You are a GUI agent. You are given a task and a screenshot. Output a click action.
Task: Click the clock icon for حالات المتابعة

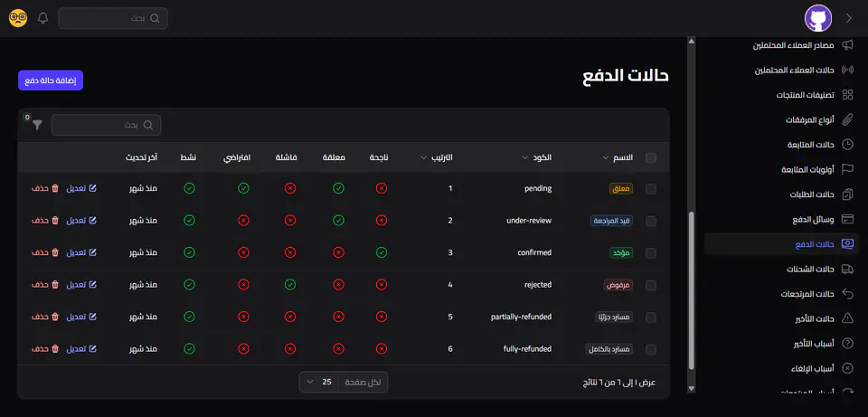pyautogui.click(x=847, y=145)
